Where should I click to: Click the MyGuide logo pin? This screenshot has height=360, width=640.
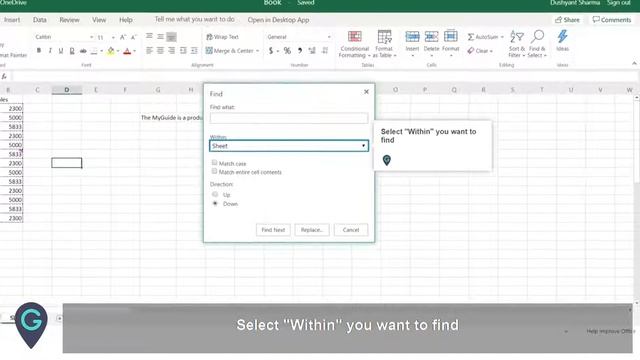(x=31, y=325)
